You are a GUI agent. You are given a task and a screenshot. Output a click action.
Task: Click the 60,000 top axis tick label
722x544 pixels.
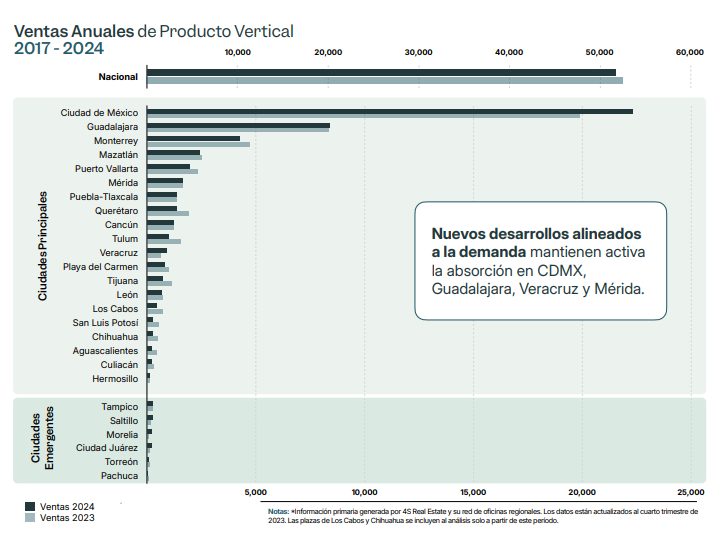(689, 52)
